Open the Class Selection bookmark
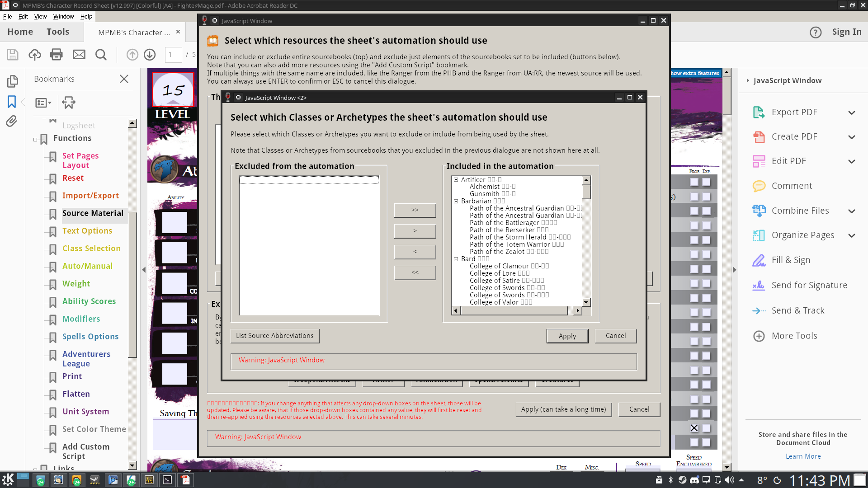This screenshot has height=488, width=868. 91,249
